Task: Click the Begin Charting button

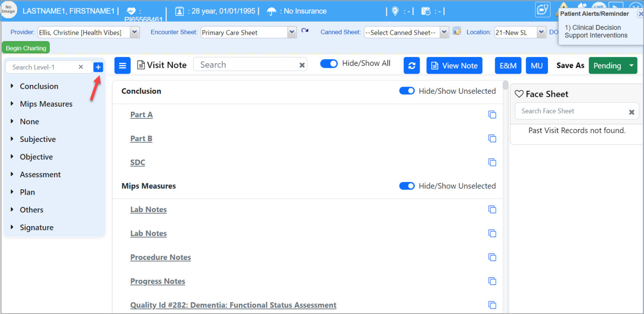Action: coord(25,47)
